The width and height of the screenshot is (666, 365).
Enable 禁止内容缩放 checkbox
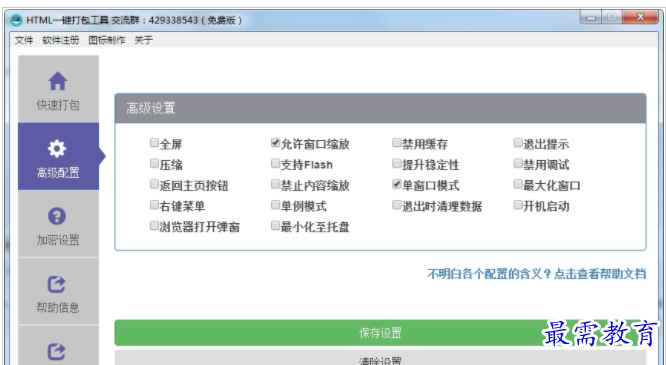click(276, 184)
